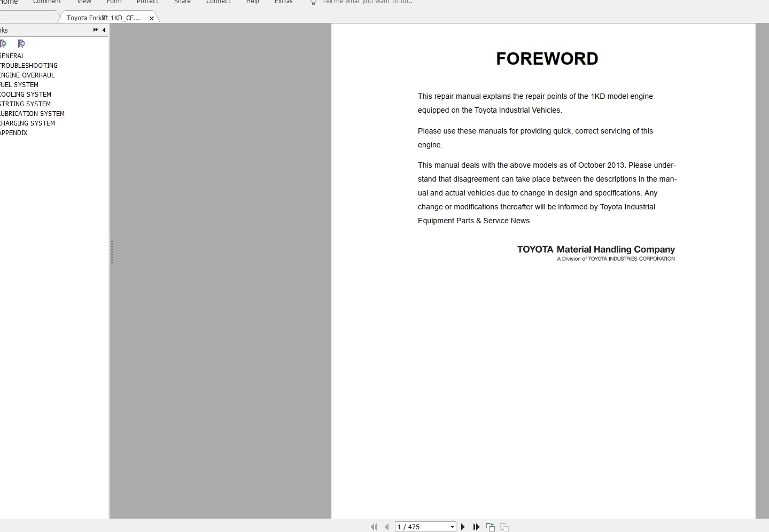Click the next view icon
This screenshot has width=769, height=532.
(x=504, y=527)
